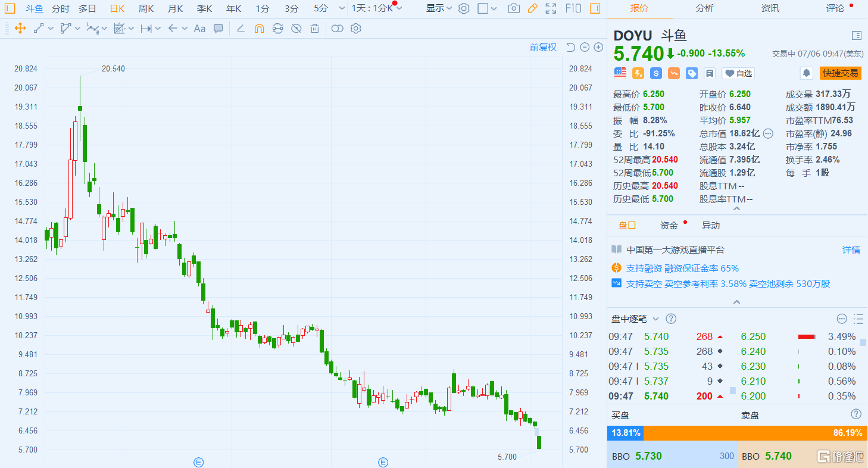868x468 pixels.
Task: Select the 季K quarterly candlestick tab
Action: click(x=204, y=8)
